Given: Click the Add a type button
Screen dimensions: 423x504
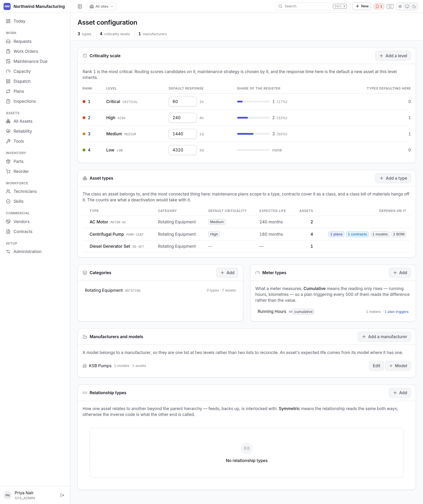Looking at the screenshot, I should click(x=393, y=178).
